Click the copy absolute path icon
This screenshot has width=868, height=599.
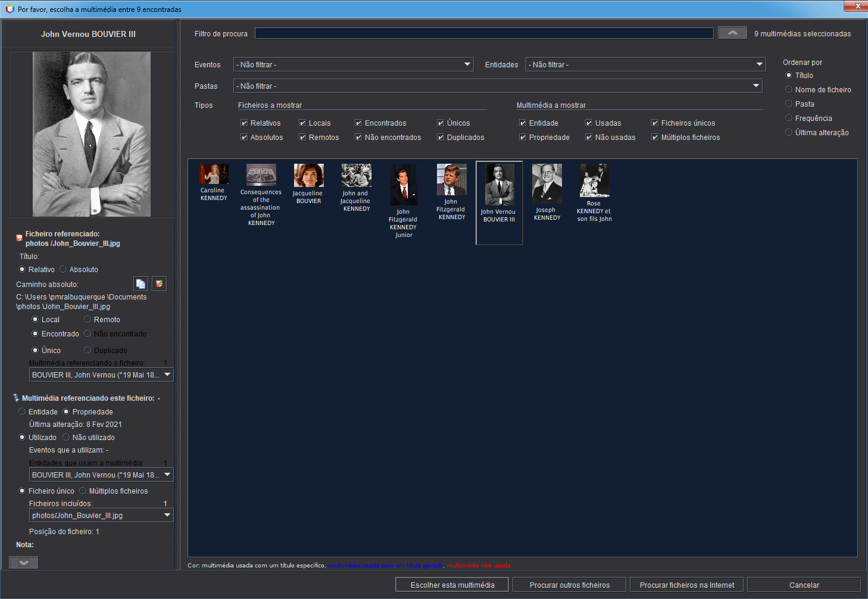pyautogui.click(x=140, y=284)
